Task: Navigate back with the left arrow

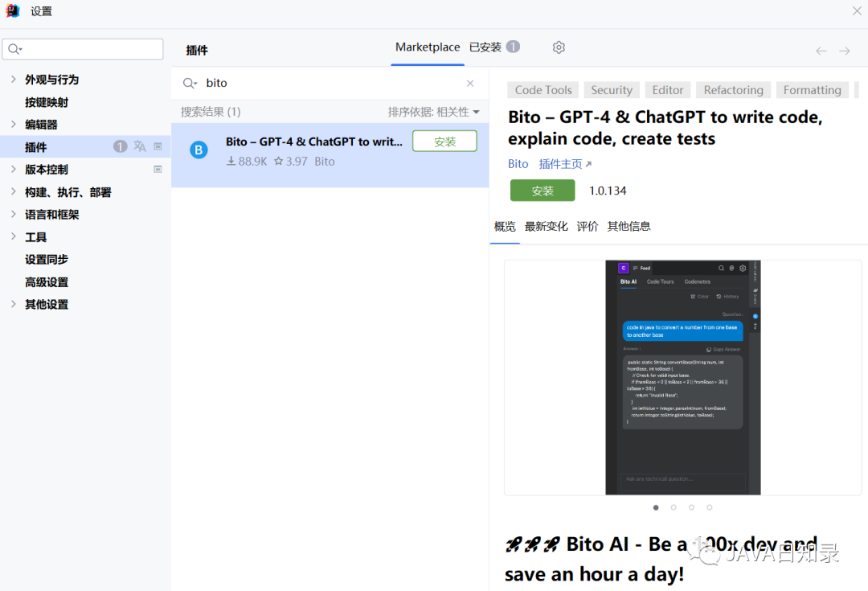Action: [x=821, y=51]
